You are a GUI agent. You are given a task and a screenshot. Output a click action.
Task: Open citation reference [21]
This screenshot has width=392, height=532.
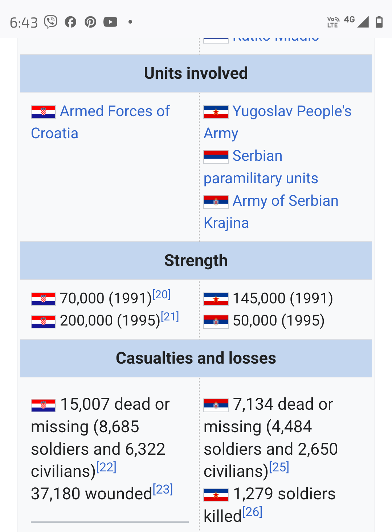click(x=170, y=317)
